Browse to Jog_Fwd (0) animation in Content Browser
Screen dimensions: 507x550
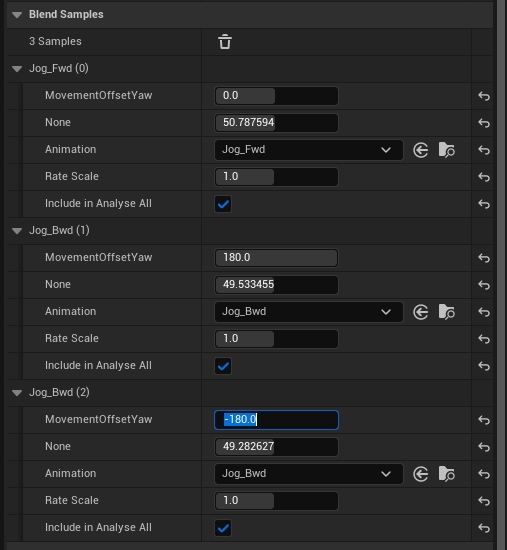(x=447, y=150)
